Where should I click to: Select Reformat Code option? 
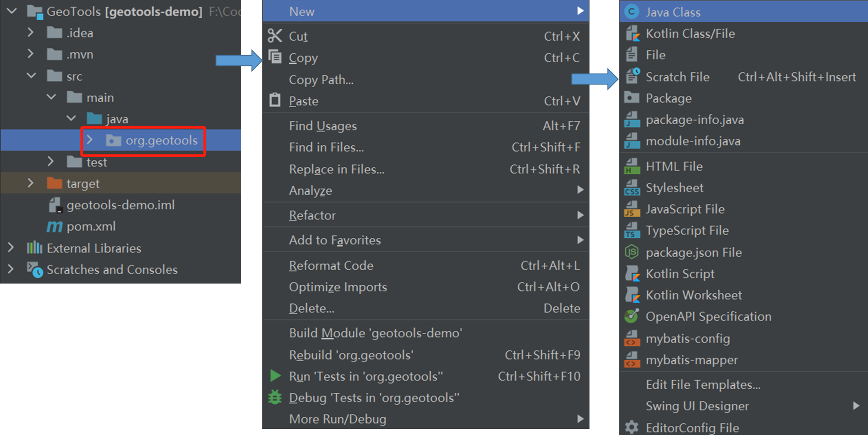point(331,265)
